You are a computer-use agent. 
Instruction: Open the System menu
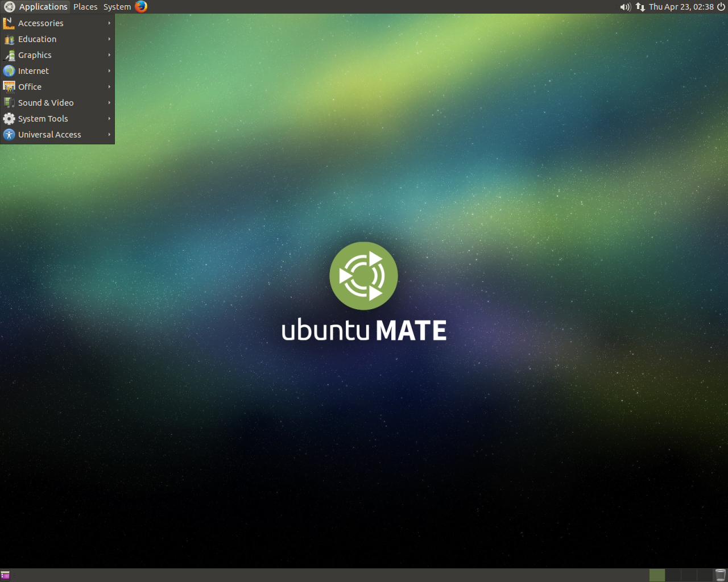click(x=117, y=7)
